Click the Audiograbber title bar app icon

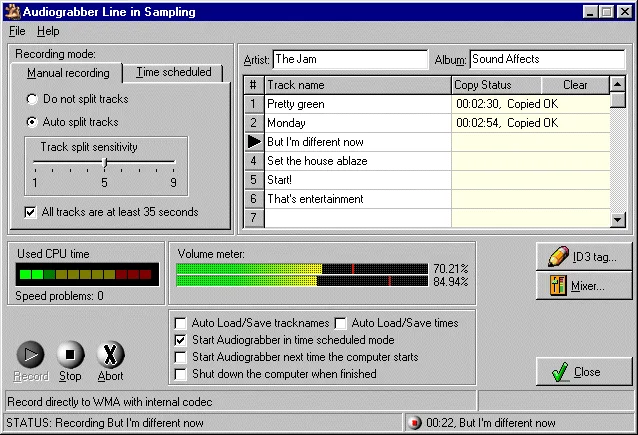[13, 12]
